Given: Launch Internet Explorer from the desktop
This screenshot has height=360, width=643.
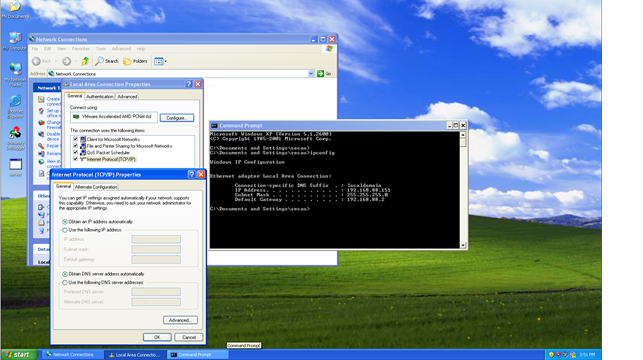Looking at the screenshot, I should click(x=15, y=107).
